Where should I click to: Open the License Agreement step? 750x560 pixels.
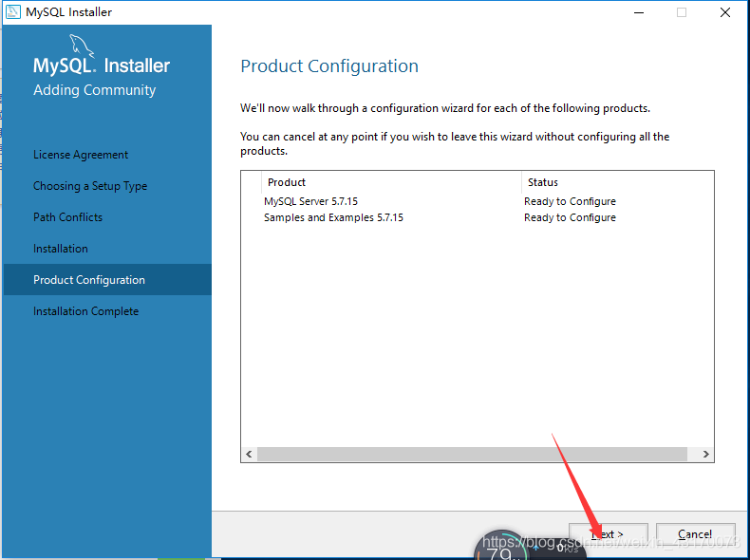(81, 155)
